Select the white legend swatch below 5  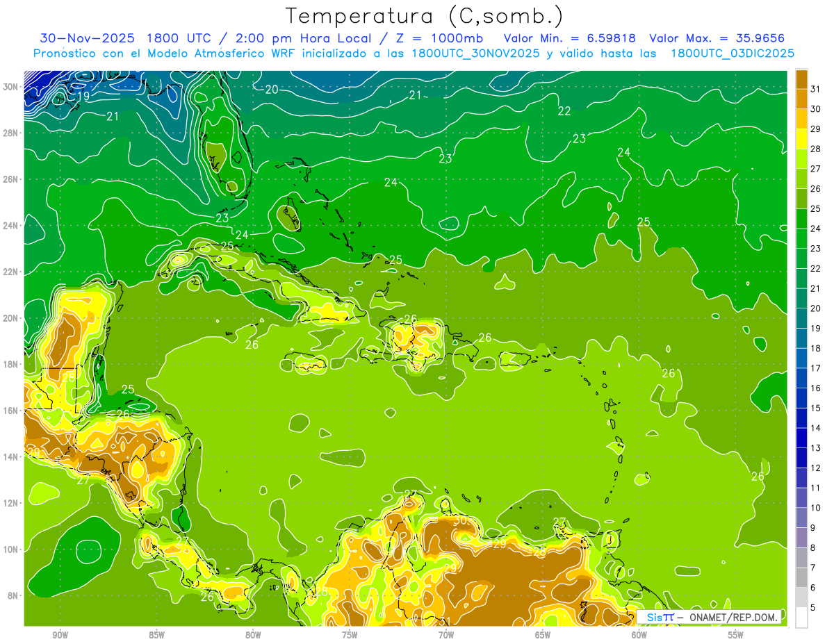[802, 618]
